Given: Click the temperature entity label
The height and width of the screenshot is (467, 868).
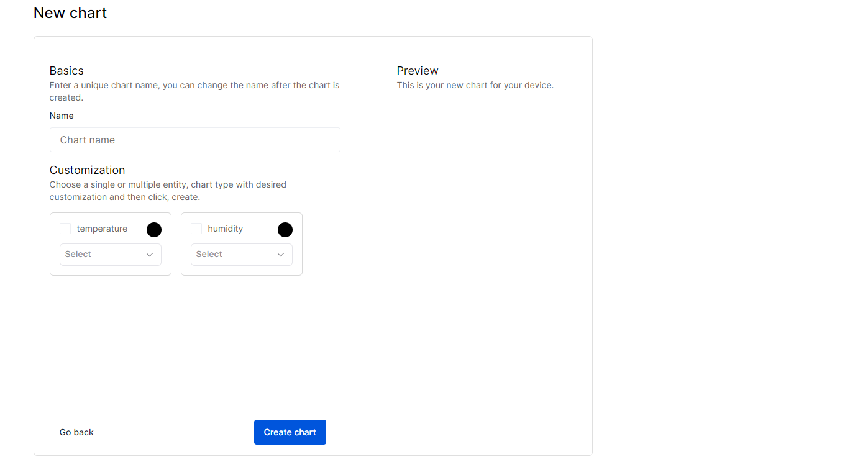Looking at the screenshot, I should [x=102, y=229].
